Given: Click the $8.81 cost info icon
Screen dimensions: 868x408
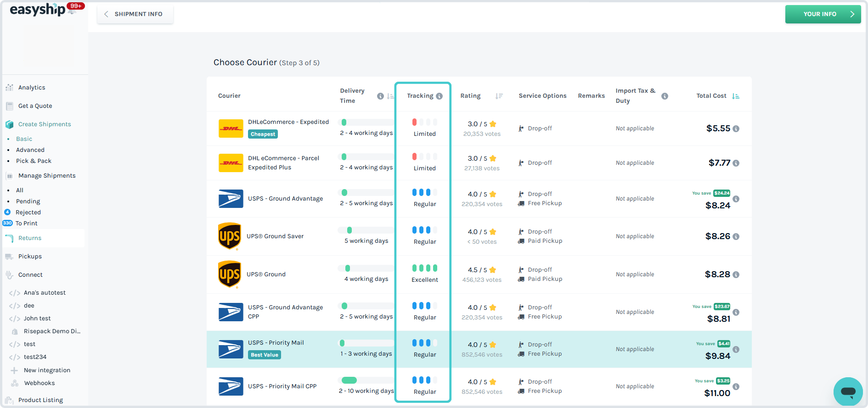Looking at the screenshot, I should pyautogui.click(x=736, y=312).
